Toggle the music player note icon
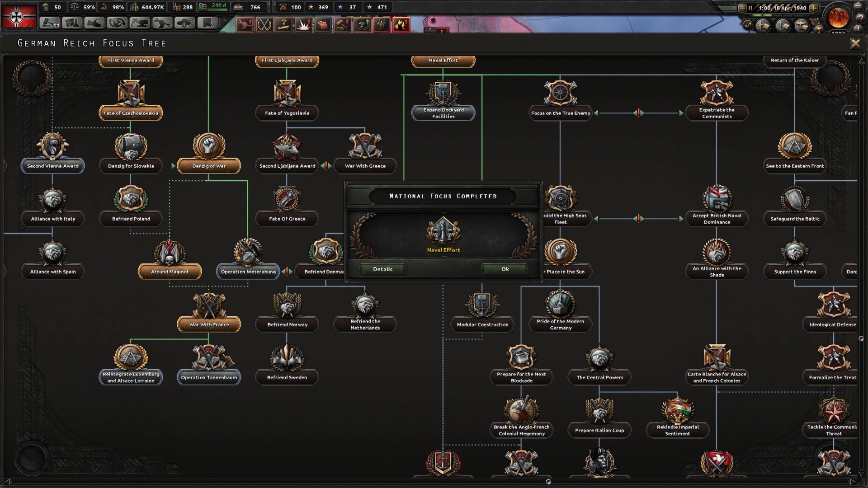 748,25
